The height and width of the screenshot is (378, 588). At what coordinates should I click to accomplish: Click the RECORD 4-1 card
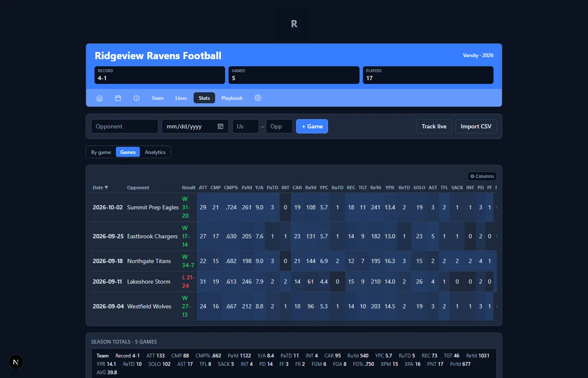(160, 75)
